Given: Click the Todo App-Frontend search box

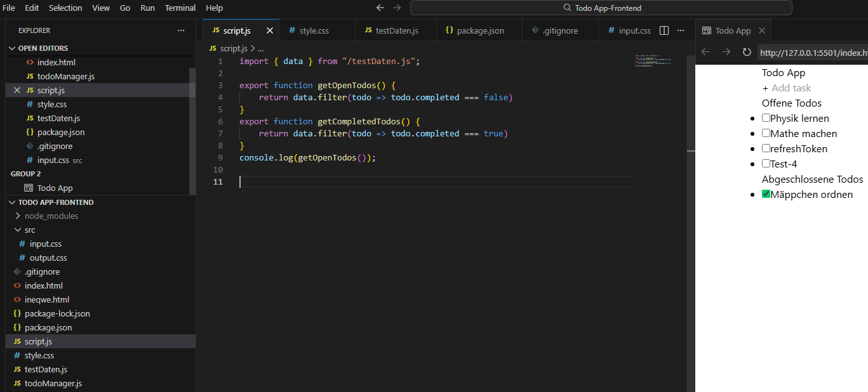Looking at the screenshot, I should click(x=601, y=8).
